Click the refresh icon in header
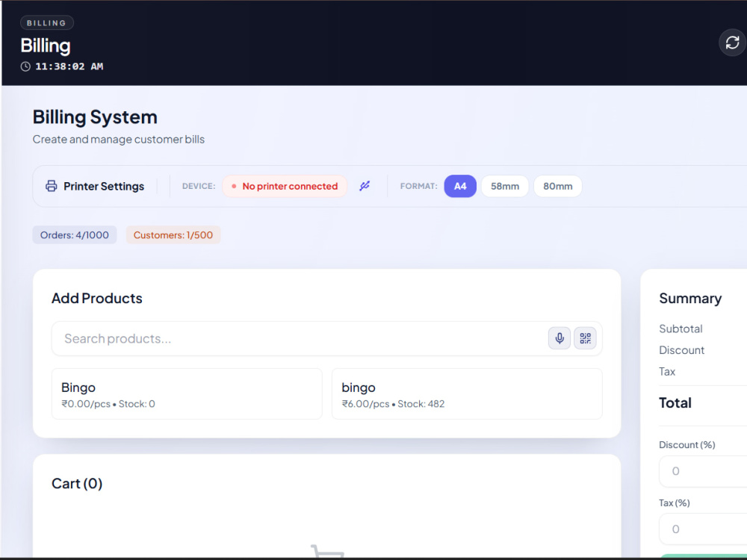This screenshot has height=560, width=747. click(x=732, y=43)
